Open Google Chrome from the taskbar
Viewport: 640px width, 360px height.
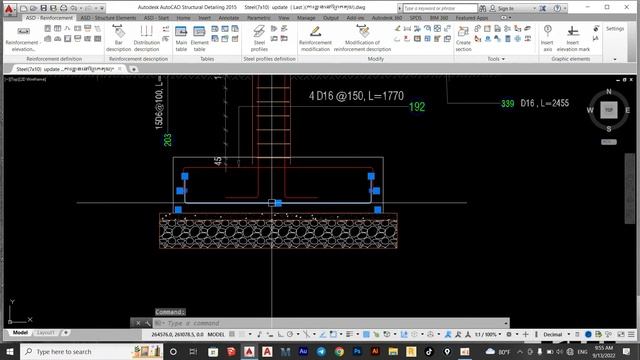coord(339,351)
